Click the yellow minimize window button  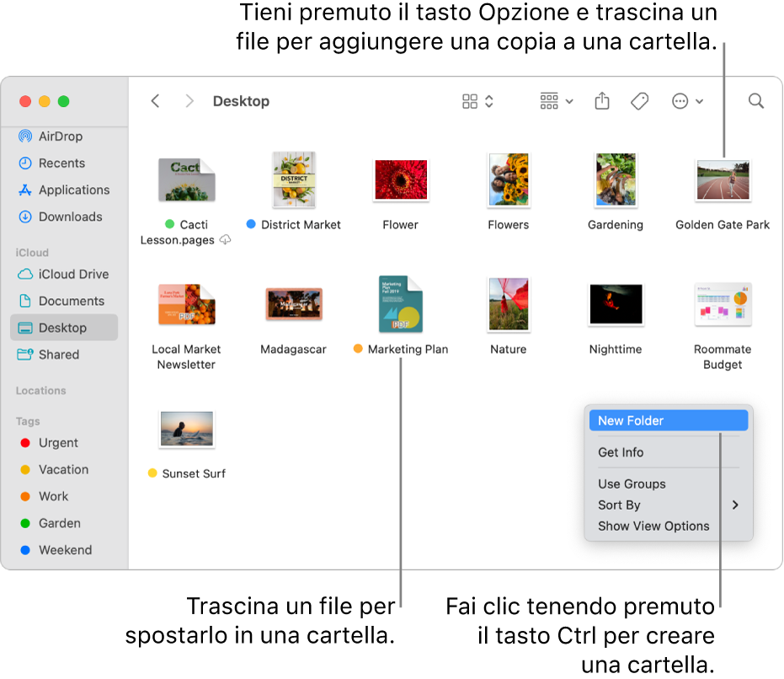pos(44,101)
